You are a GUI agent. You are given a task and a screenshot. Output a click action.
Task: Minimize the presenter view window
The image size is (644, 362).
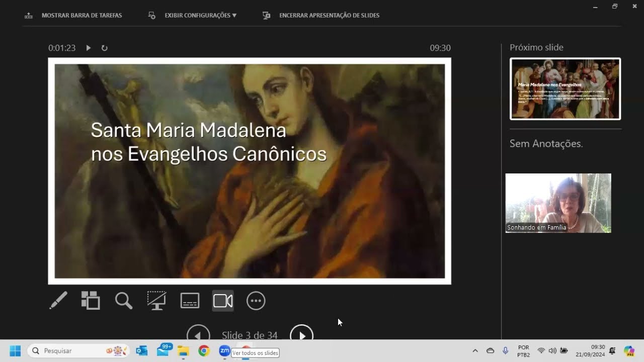[596, 7]
